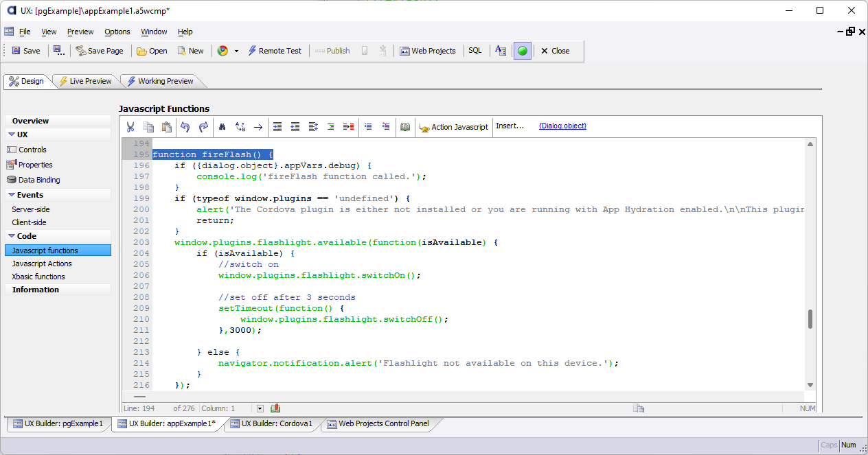Open the Options menu
Screen dimensions: 868x455
click(x=117, y=32)
